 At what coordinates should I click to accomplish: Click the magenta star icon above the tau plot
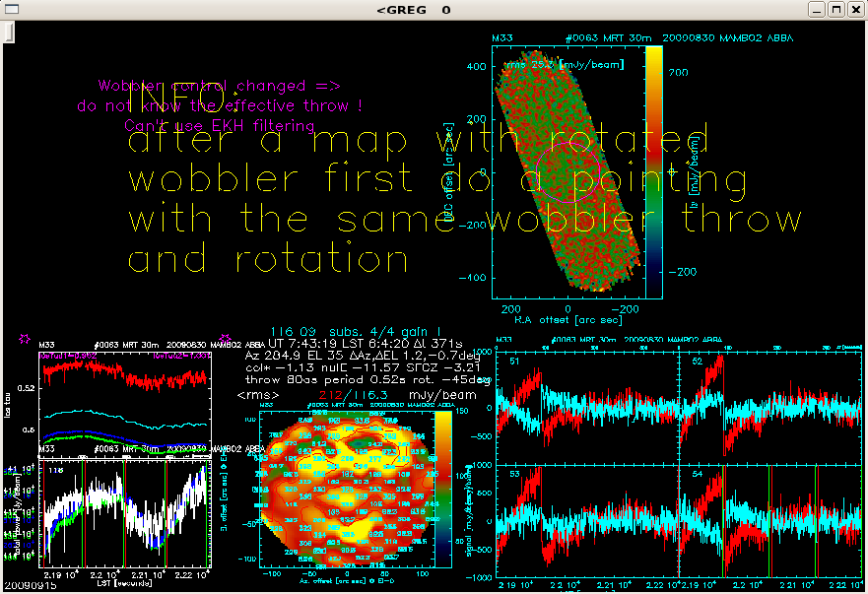click(x=25, y=339)
